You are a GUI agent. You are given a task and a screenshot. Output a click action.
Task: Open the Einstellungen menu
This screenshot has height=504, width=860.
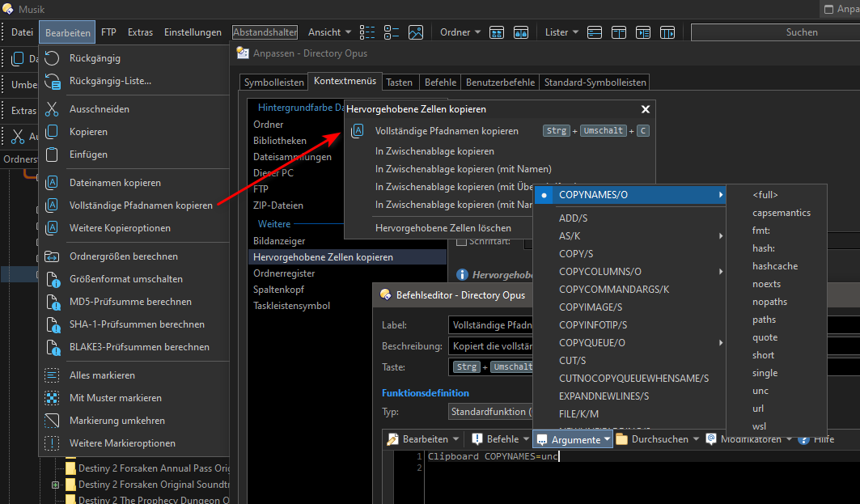pos(193,32)
